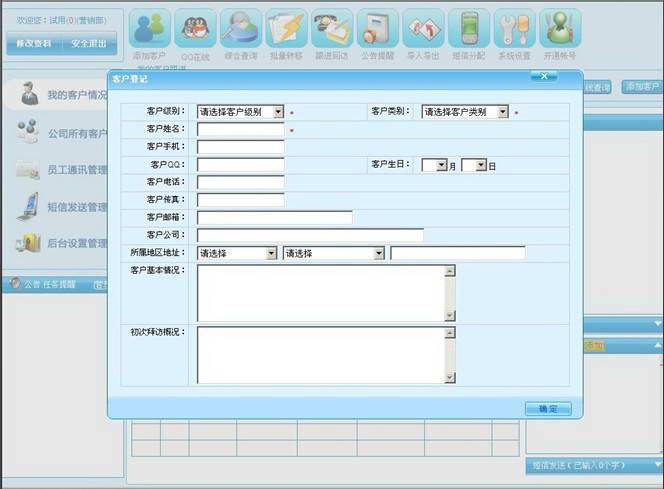This screenshot has height=489, width=664.
Task: Click the 确定 button in the dialog
Action: [x=548, y=409]
